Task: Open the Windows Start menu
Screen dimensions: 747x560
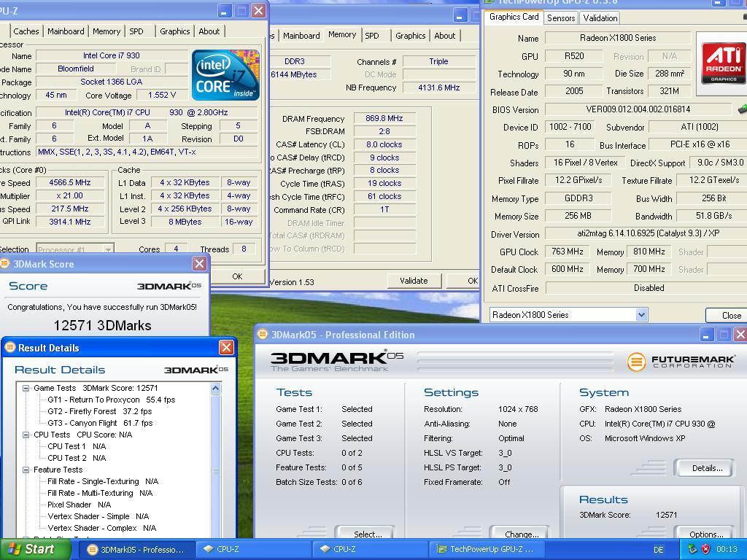Action: tap(34, 549)
